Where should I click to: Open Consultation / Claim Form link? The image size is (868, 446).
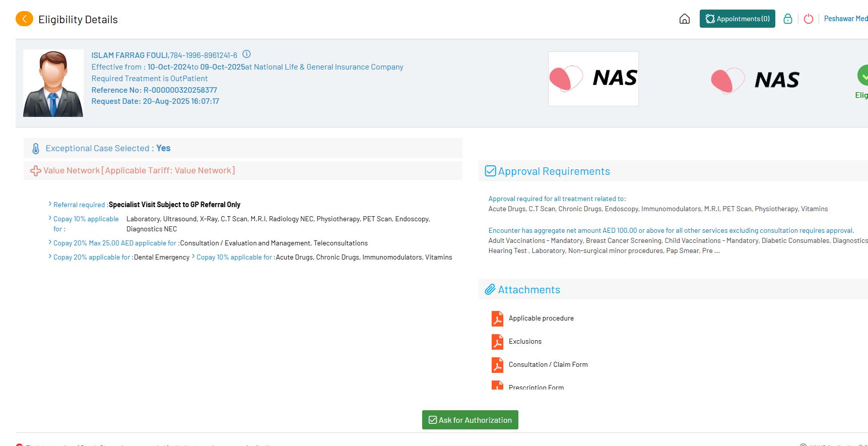click(x=548, y=365)
